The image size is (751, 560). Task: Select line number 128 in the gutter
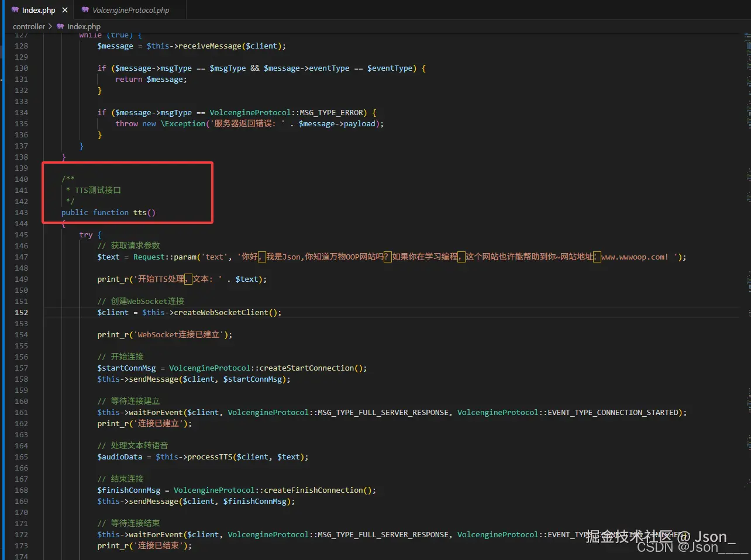tap(21, 46)
